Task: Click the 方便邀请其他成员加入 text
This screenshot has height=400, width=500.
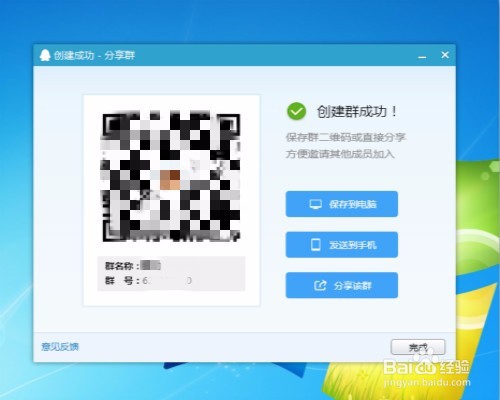Action: pyautogui.click(x=340, y=154)
